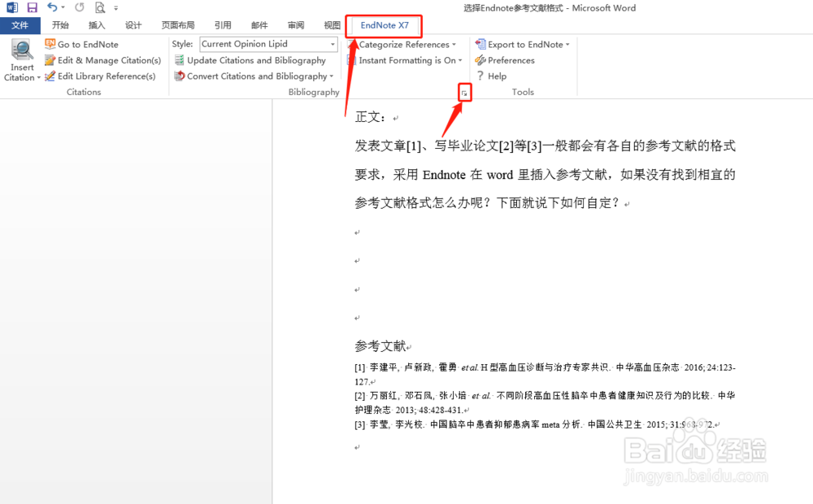Customize the Quick Access Toolbar dropdown

[115, 8]
